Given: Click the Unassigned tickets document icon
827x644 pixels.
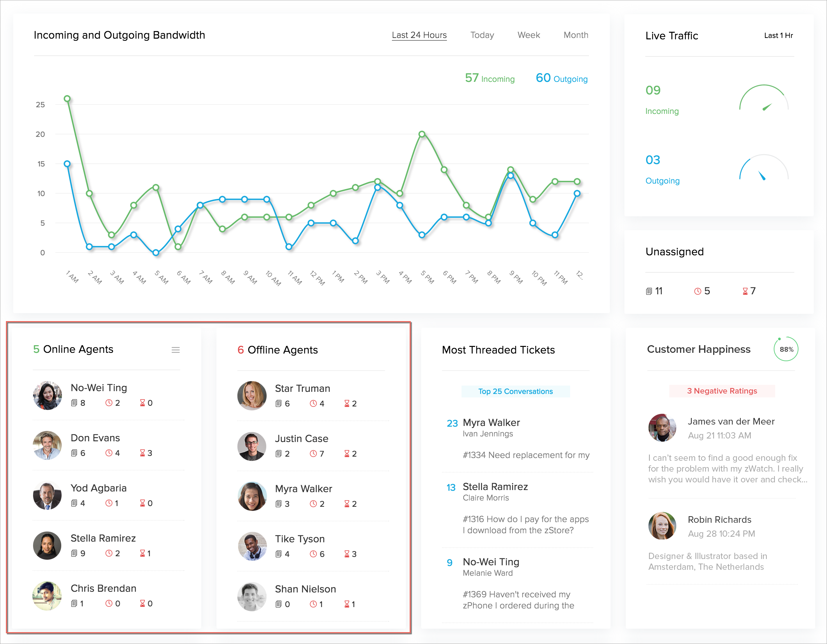Looking at the screenshot, I should [649, 291].
